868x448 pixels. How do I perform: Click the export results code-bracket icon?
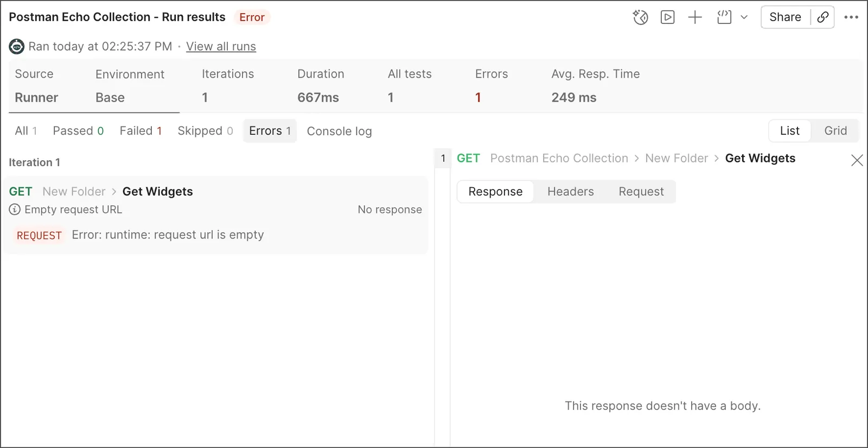click(724, 17)
